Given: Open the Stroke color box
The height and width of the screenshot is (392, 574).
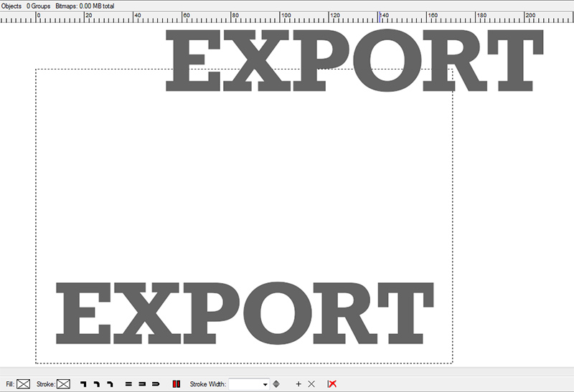Looking at the screenshot, I should pos(63,384).
